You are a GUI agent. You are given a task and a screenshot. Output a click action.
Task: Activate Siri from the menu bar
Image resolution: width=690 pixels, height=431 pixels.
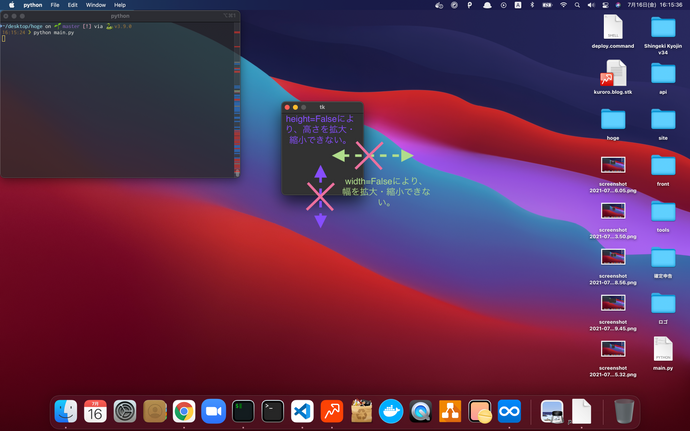tap(618, 5)
